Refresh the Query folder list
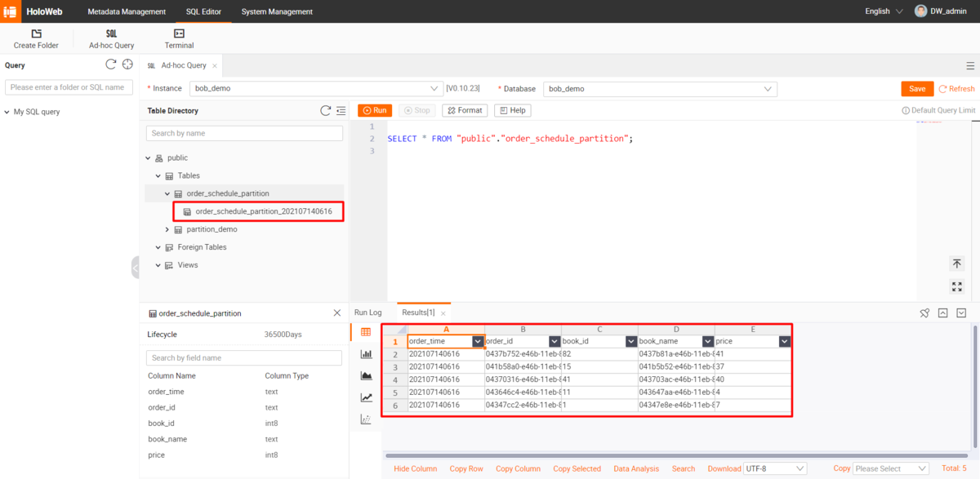Image resolution: width=980 pixels, height=479 pixels. pos(111,64)
